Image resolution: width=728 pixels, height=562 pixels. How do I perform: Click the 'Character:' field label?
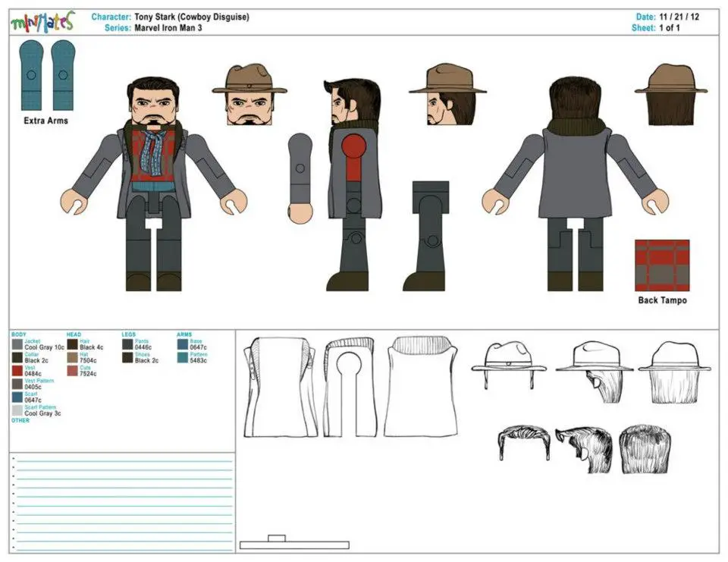(111, 17)
